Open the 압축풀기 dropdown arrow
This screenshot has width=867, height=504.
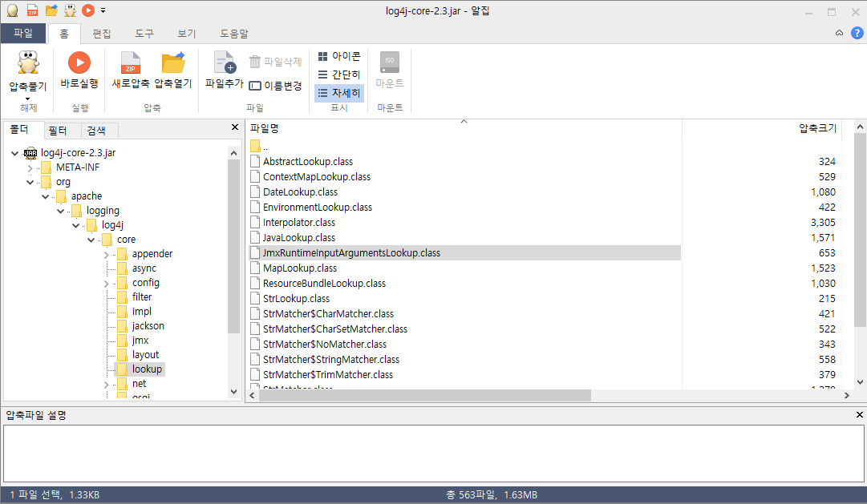click(x=27, y=99)
